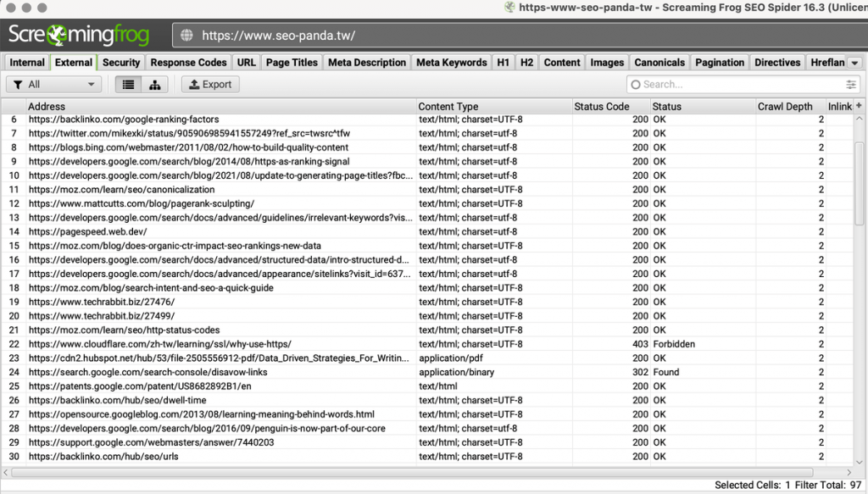Select the mattcutts.com pagerank-sculpting address
The image size is (868, 494).
(x=142, y=203)
